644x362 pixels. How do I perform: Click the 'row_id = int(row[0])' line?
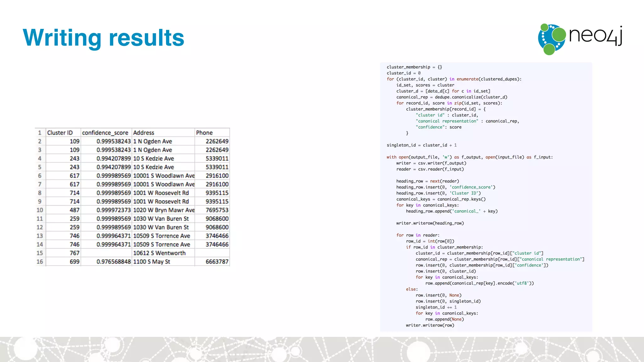pyautogui.click(x=430, y=241)
